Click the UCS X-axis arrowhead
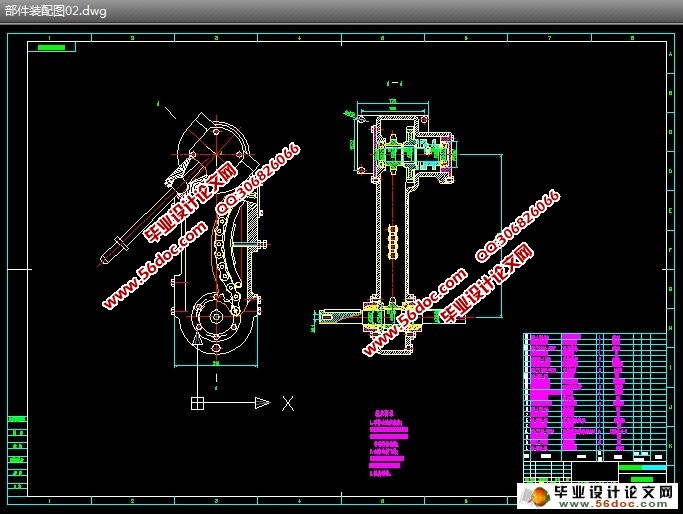The image size is (683, 514). click(263, 403)
